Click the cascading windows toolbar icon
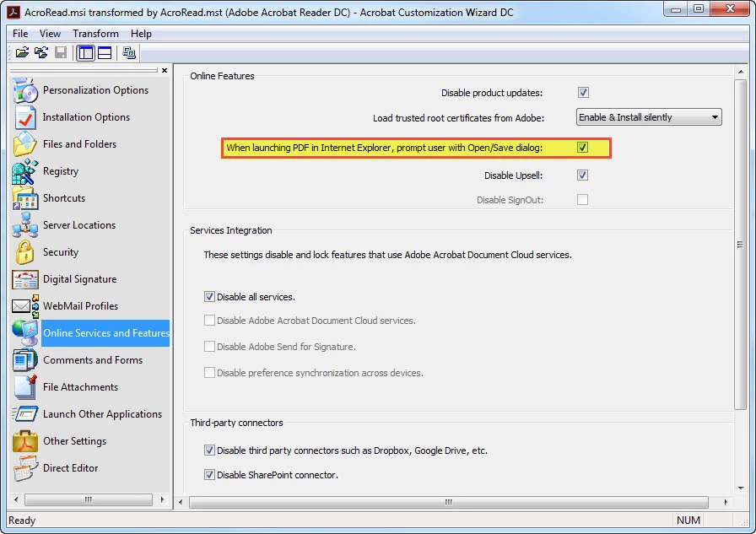The height and width of the screenshot is (534, 756). (x=129, y=52)
